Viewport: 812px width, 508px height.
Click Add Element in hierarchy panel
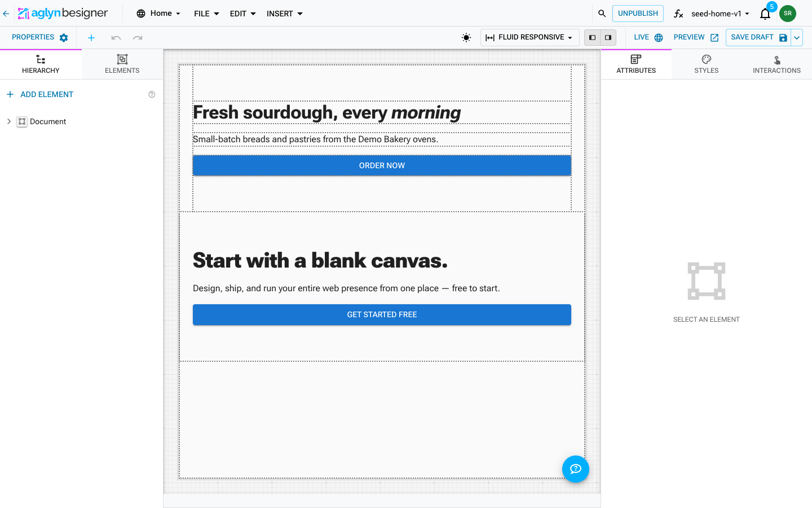point(40,94)
